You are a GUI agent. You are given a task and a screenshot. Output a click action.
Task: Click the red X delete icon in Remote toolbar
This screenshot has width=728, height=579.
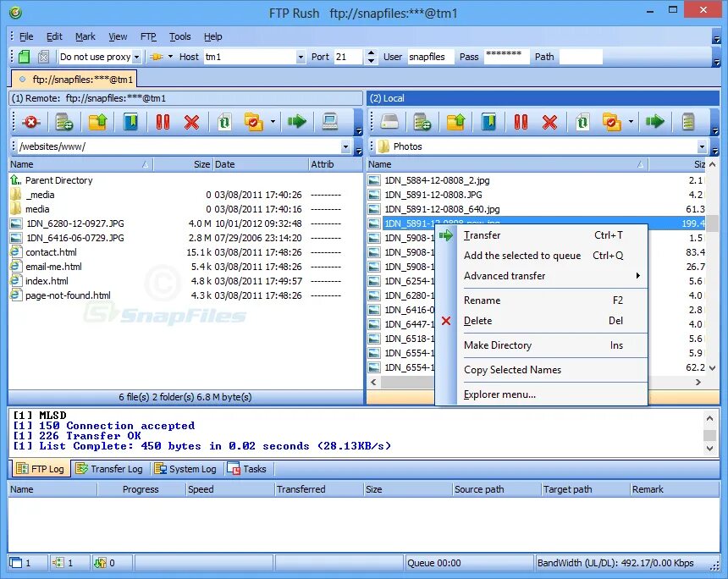(191, 122)
